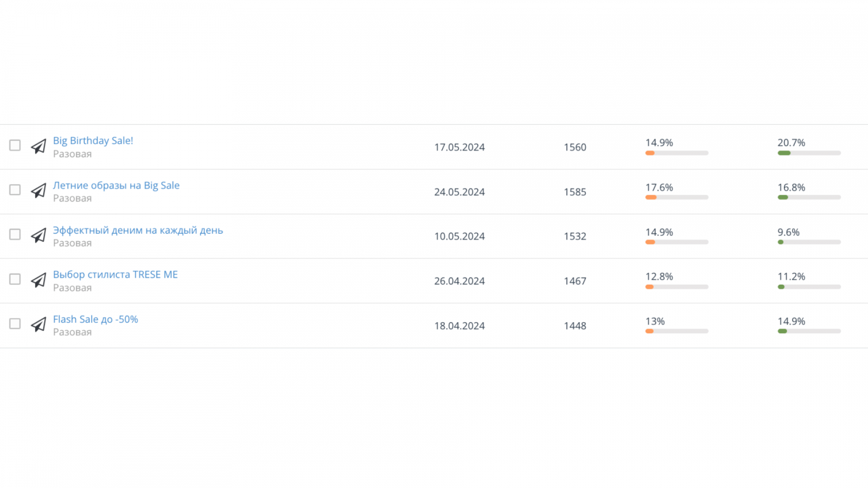Click recipient count 1585
The width and height of the screenshot is (868, 488).
point(575,192)
